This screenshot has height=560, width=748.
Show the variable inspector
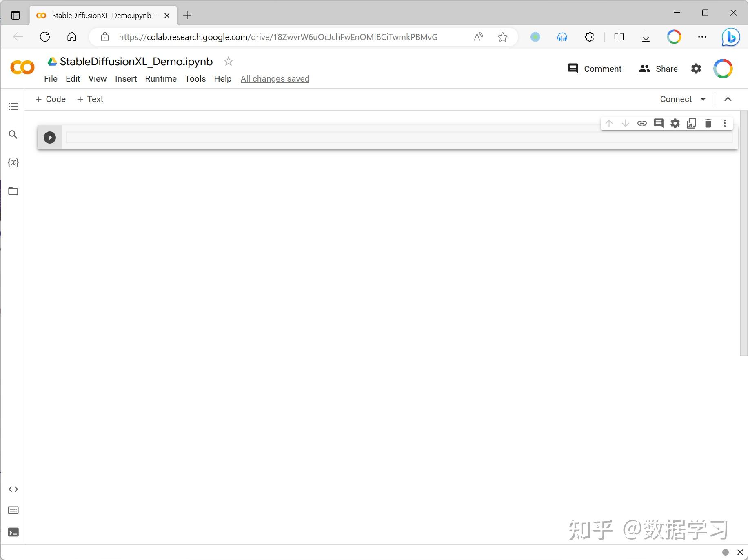(x=13, y=162)
